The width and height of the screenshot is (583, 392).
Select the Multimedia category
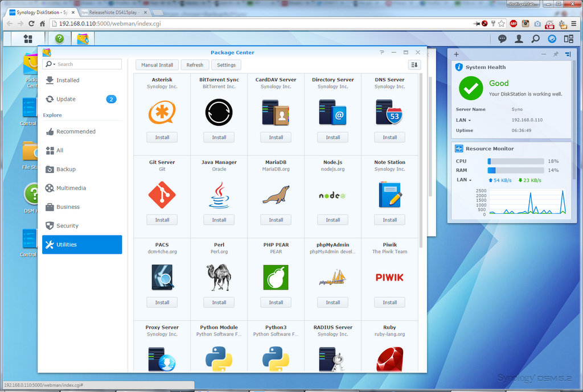[x=82, y=188]
